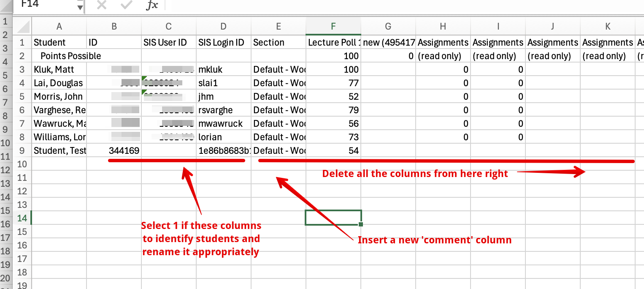Select the column K header
644x289 pixels.
608,27
